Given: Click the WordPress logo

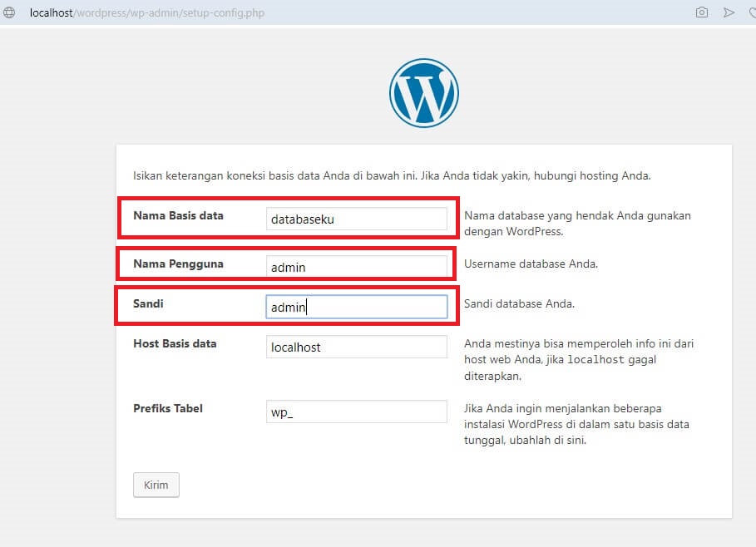Looking at the screenshot, I should coord(424,91).
